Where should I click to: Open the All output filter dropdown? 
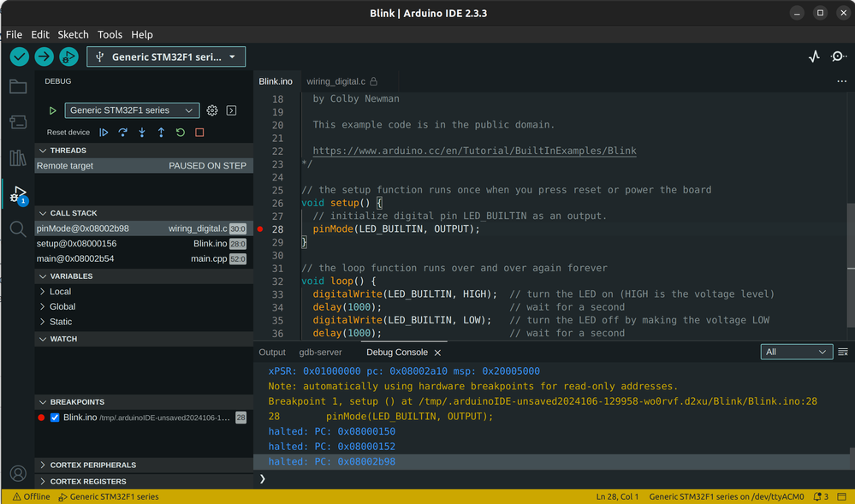[796, 352]
